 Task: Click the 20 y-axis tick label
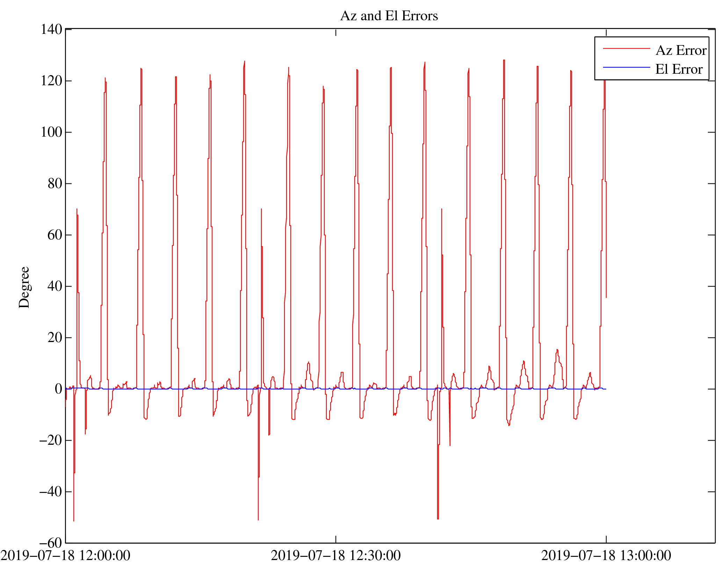click(55, 337)
